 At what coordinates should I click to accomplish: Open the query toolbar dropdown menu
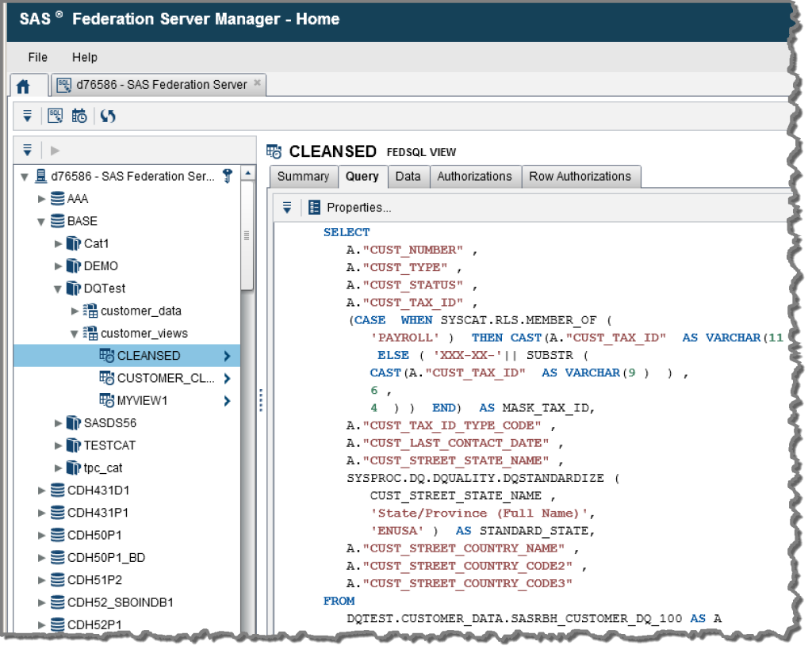pos(287,208)
